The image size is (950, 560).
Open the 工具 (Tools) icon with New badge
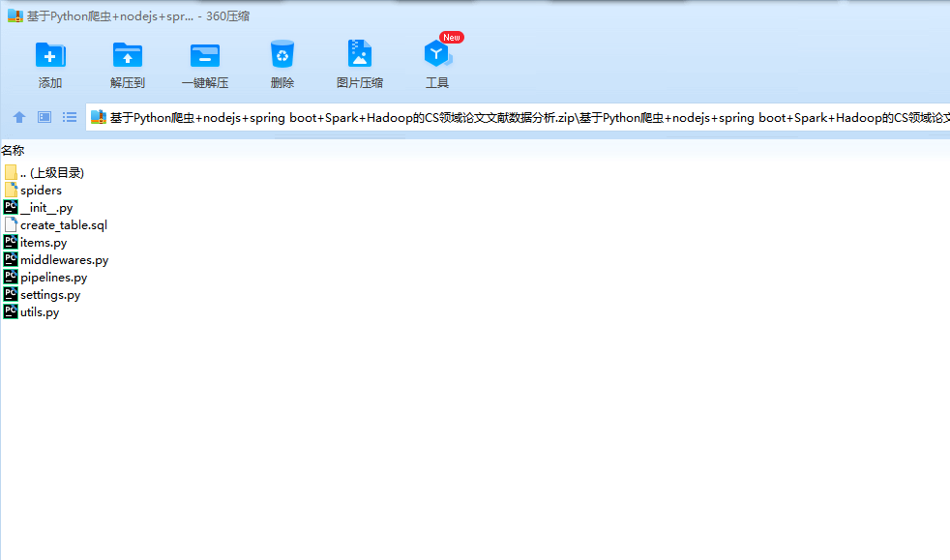click(x=437, y=54)
